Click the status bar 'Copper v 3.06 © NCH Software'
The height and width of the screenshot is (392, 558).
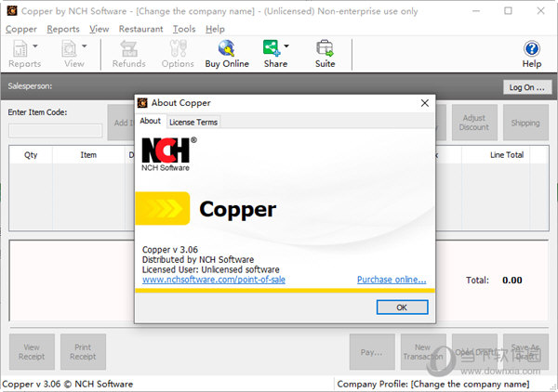point(68,385)
